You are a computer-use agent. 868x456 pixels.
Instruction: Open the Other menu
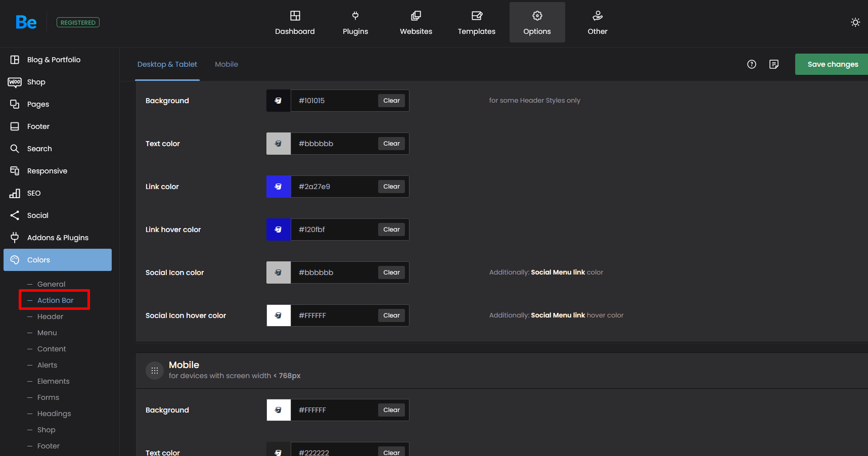click(x=598, y=23)
